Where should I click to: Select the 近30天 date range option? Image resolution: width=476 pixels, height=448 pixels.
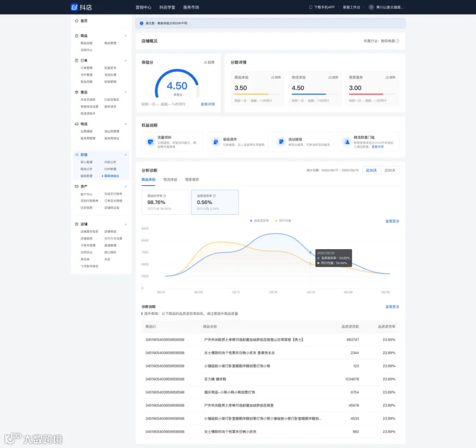coord(371,170)
